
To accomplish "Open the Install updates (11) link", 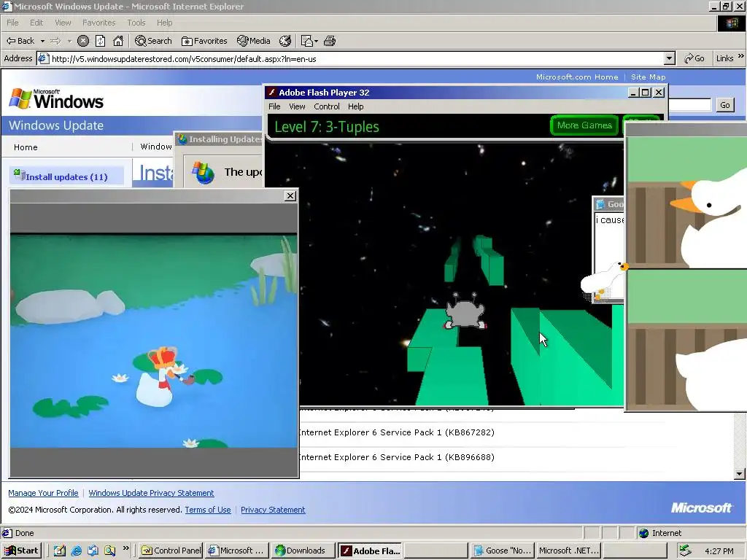I will (x=66, y=177).
